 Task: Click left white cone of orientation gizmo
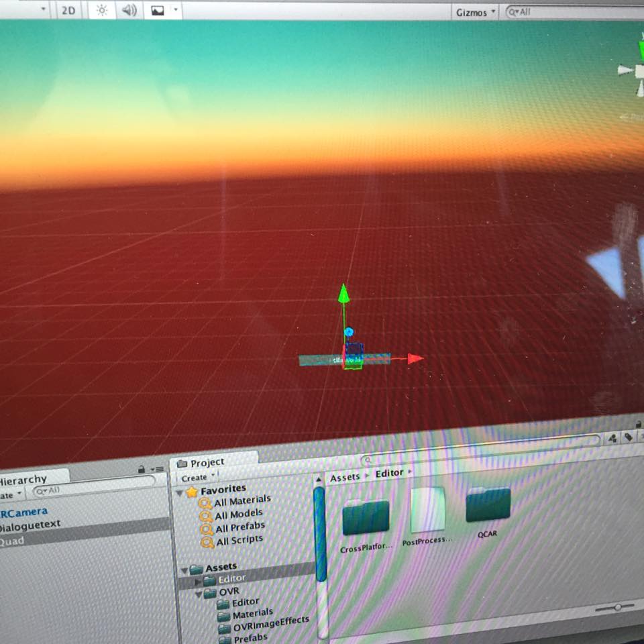[x=625, y=70]
